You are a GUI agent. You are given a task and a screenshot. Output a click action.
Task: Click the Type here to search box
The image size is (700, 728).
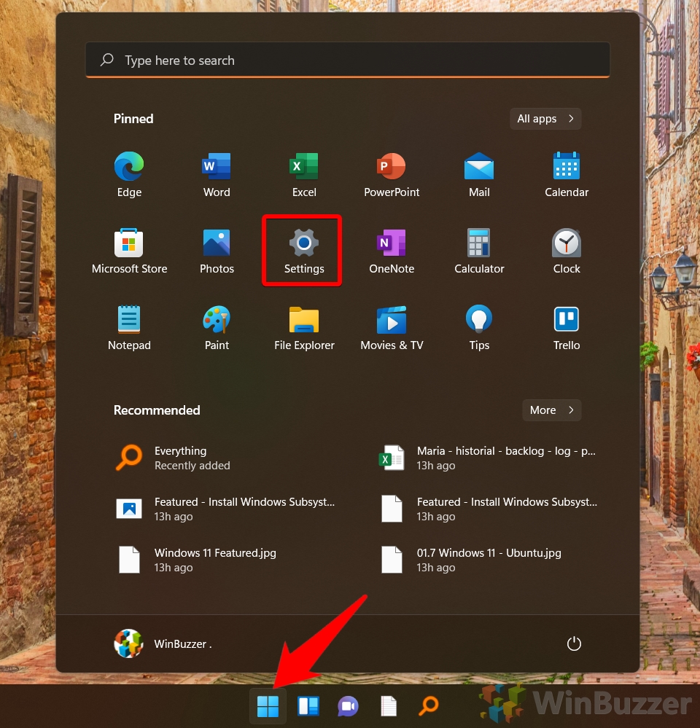point(347,60)
